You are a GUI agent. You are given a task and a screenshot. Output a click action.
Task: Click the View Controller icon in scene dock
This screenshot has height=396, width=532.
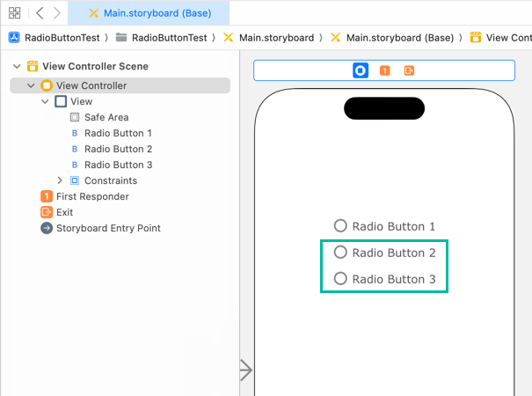pyautogui.click(x=360, y=70)
